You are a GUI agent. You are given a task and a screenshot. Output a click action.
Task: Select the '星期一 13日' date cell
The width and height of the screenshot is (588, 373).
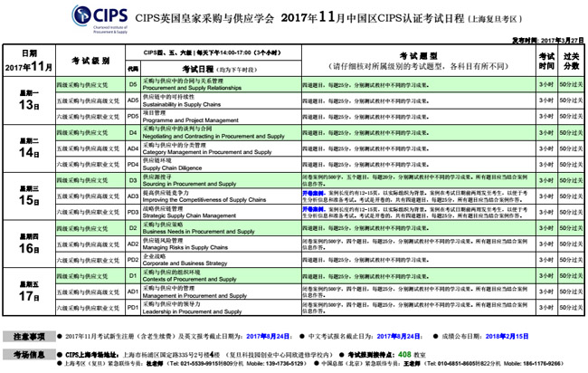pyautogui.click(x=29, y=100)
